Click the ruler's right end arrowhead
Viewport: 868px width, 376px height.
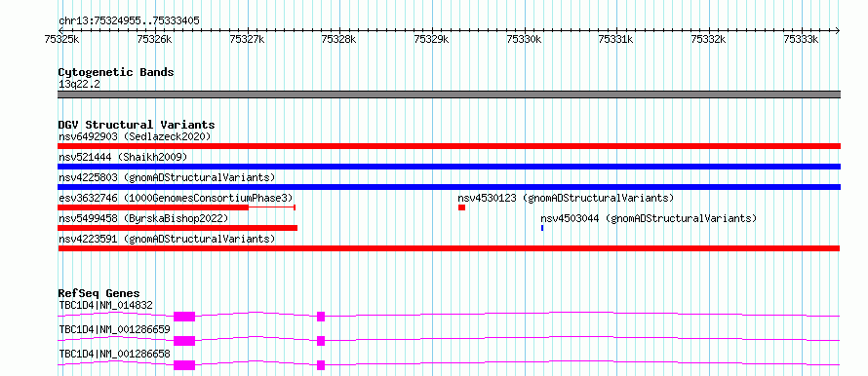click(838, 30)
